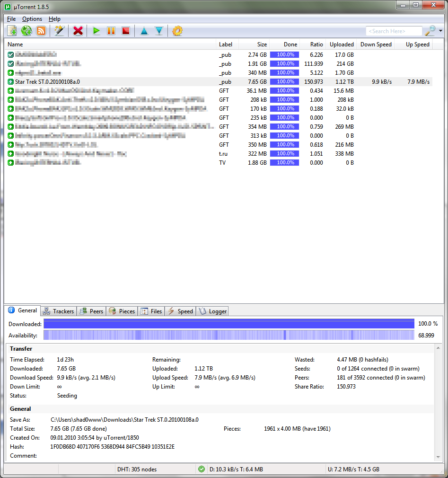Click Create New Torrent wand icon
The image size is (448, 478).
60,31
